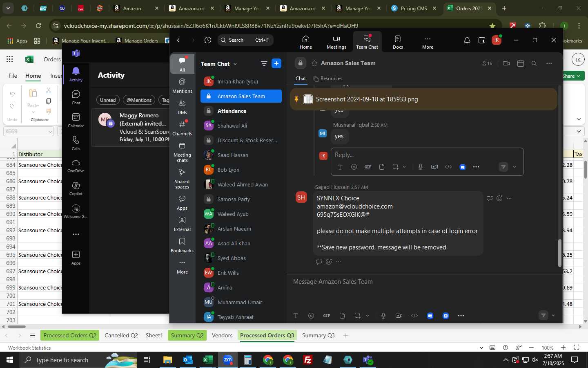Open DMs in Zoom chat sidebar
This screenshot has height=368, width=588.
[182, 107]
